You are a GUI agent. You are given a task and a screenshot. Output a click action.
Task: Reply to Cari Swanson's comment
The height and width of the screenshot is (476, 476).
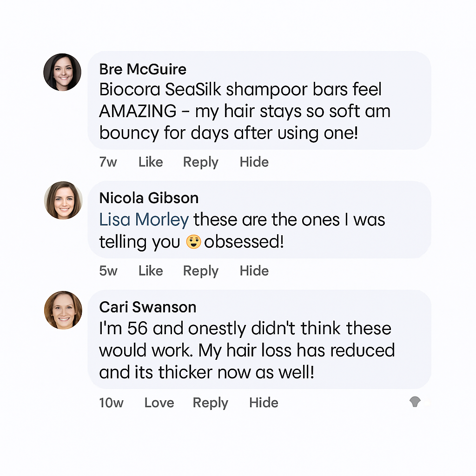click(x=210, y=403)
